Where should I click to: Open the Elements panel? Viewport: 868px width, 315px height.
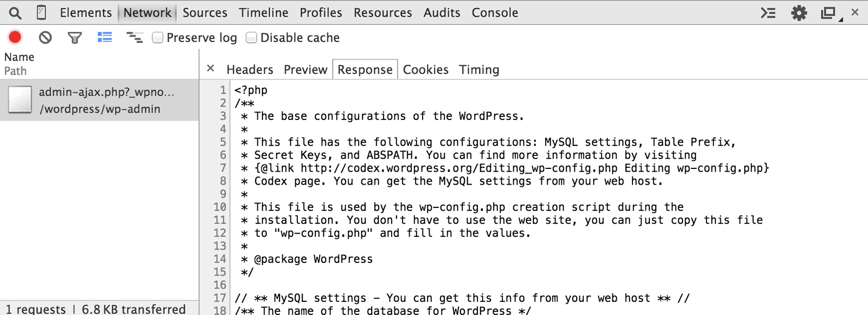tap(86, 12)
